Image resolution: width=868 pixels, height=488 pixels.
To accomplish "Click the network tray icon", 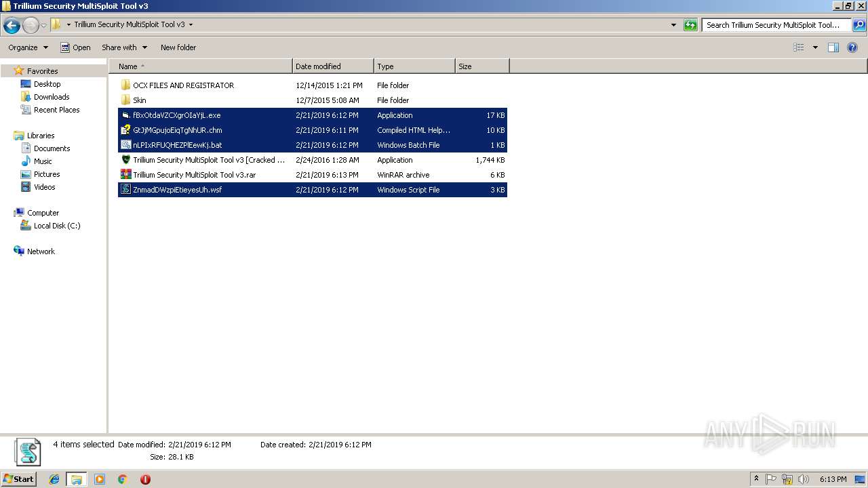I will [787, 479].
